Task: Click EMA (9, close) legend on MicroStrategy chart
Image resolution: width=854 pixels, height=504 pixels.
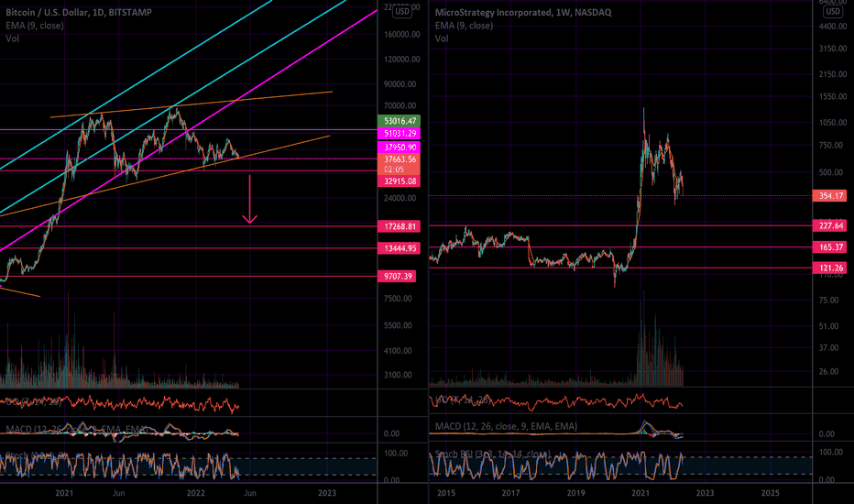Action: 464,25
